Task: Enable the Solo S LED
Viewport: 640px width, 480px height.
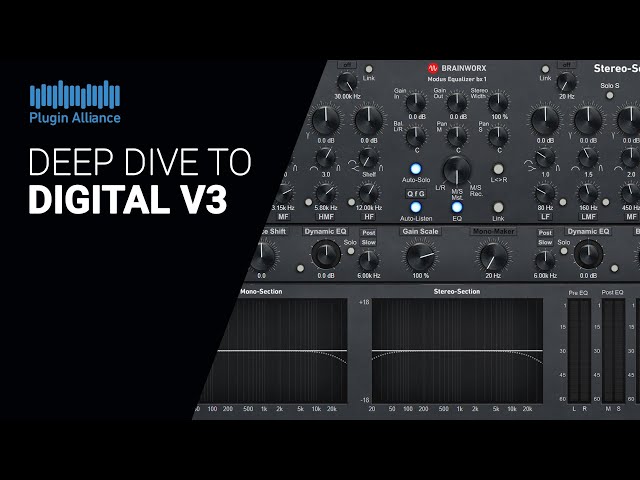Action: click(x=609, y=95)
